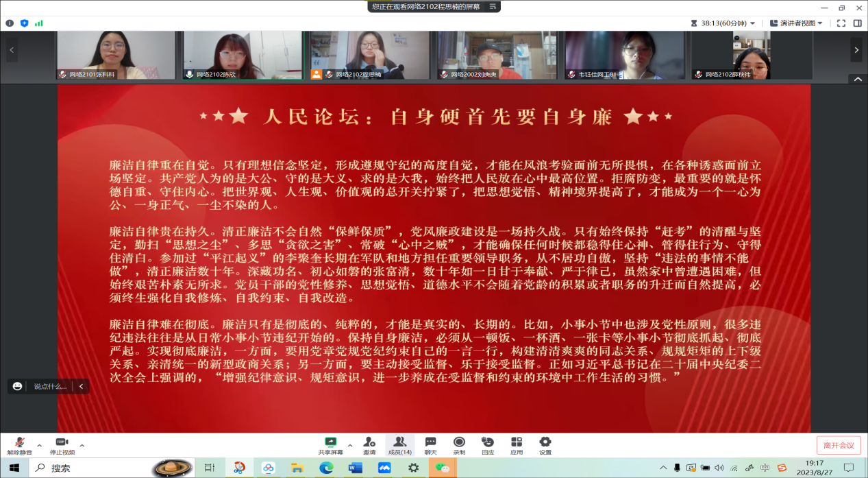Toggle the side panel layout icon

coord(857,23)
